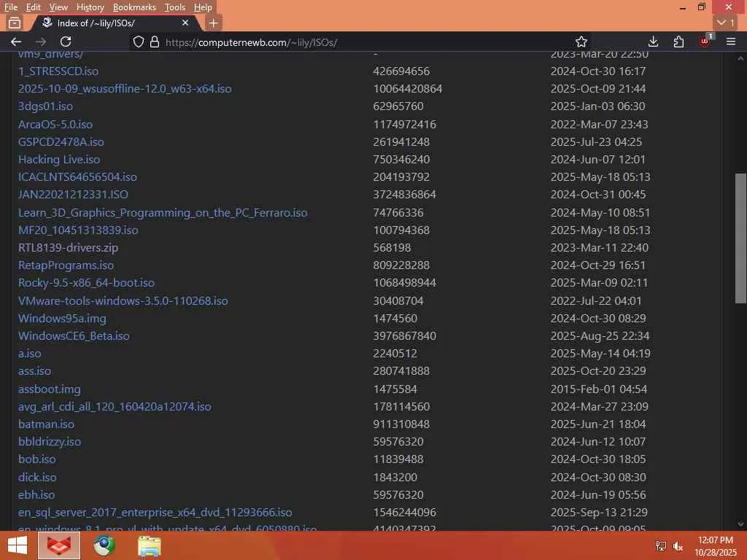747x560 pixels.
Task: Open the Hacking Live.iso link
Action: coord(59,160)
